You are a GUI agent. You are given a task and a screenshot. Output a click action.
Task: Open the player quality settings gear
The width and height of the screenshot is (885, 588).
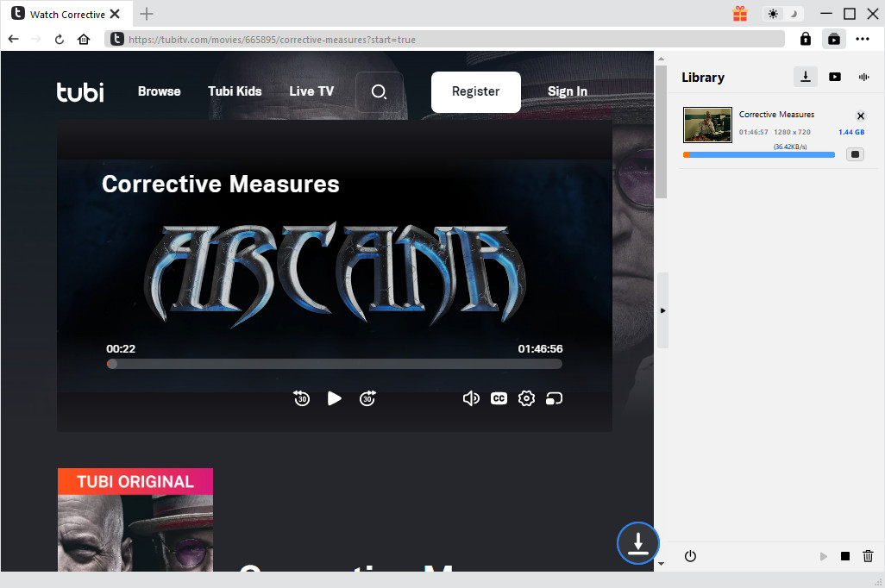tap(526, 398)
